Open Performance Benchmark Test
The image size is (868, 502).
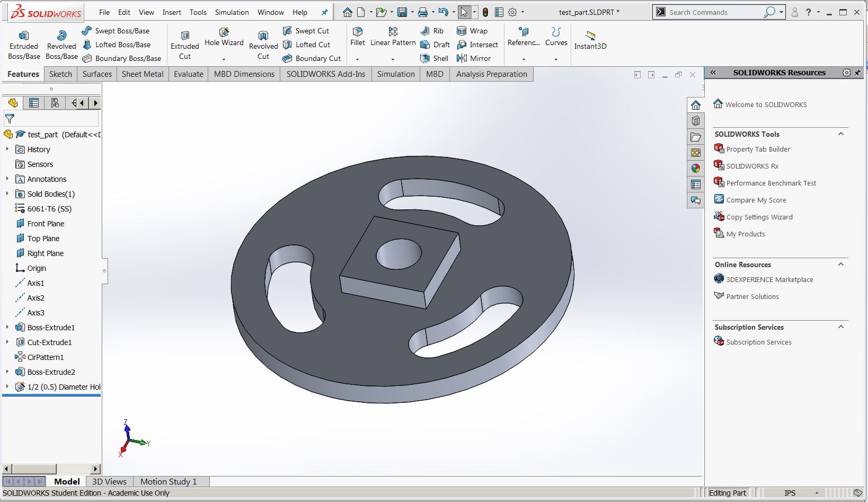click(x=770, y=183)
